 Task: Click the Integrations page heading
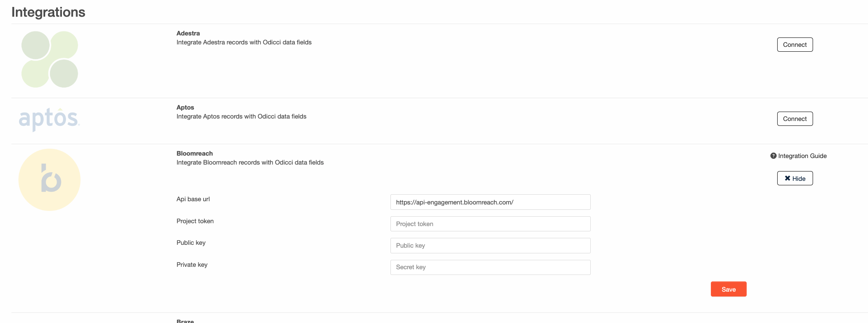[48, 12]
